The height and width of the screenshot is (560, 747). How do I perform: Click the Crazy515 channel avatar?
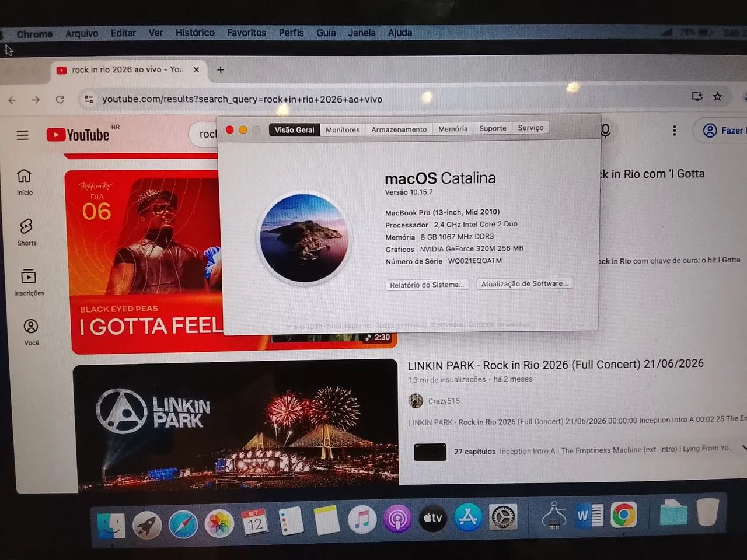[x=416, y=401]
